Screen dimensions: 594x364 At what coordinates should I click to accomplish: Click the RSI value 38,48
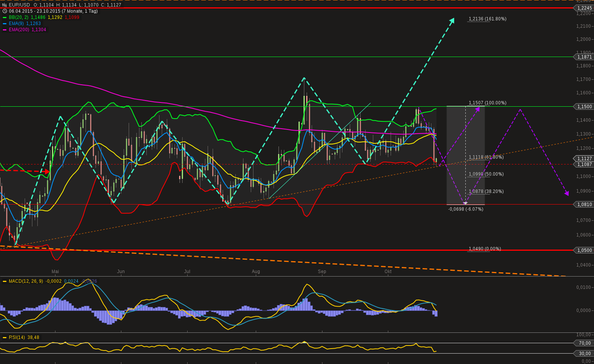tap(33, 337)
